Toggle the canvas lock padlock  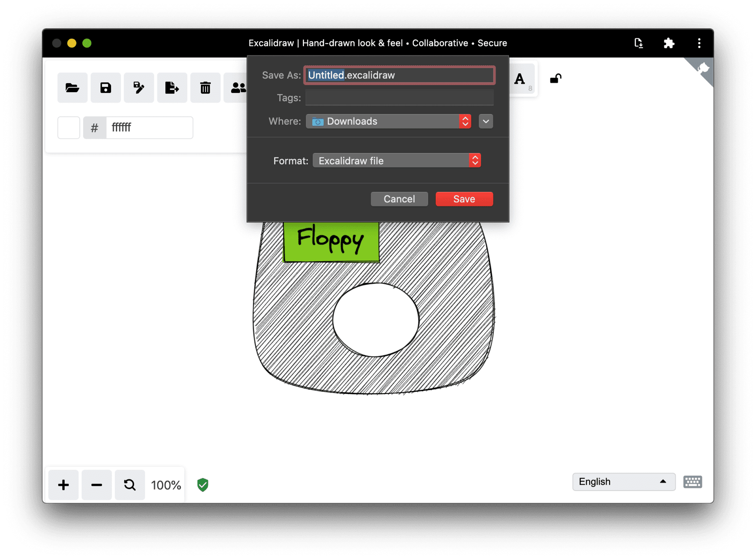pos(556,79)
